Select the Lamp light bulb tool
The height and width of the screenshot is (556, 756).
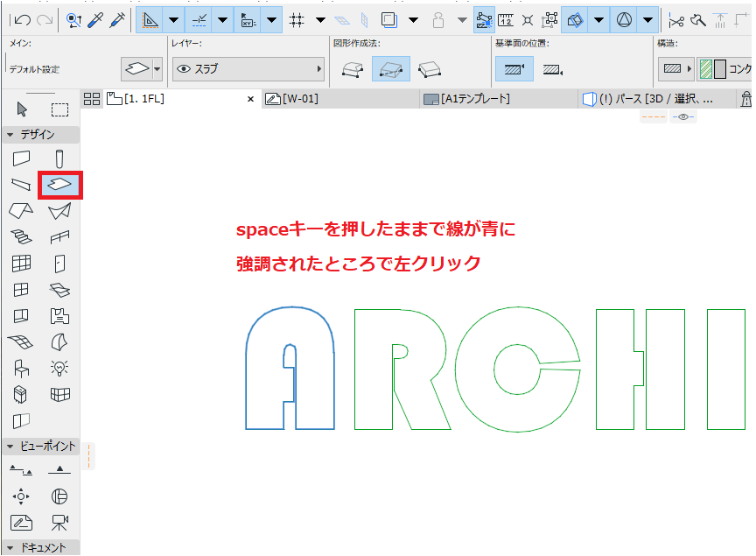59,369
